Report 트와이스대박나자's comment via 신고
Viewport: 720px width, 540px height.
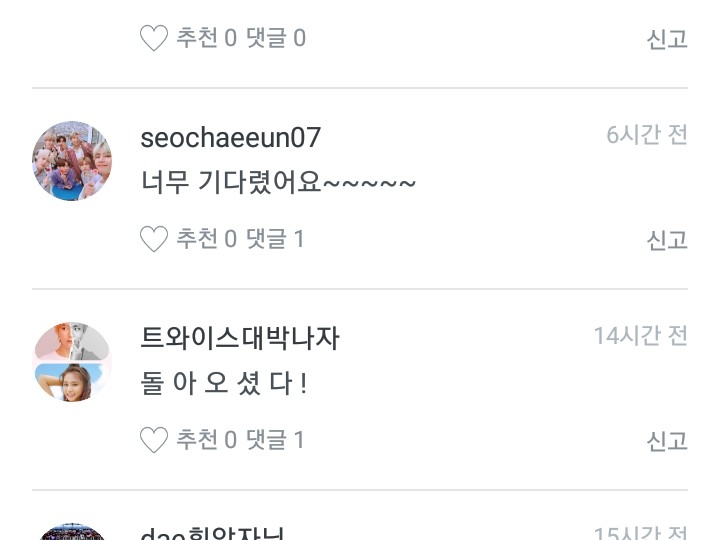pyautogui.click(x=667, y=441)
